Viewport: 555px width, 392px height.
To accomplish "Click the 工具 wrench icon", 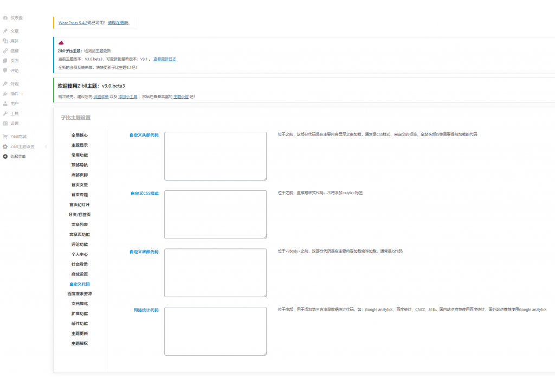I will pyautogui.click(x=5, y=114).
